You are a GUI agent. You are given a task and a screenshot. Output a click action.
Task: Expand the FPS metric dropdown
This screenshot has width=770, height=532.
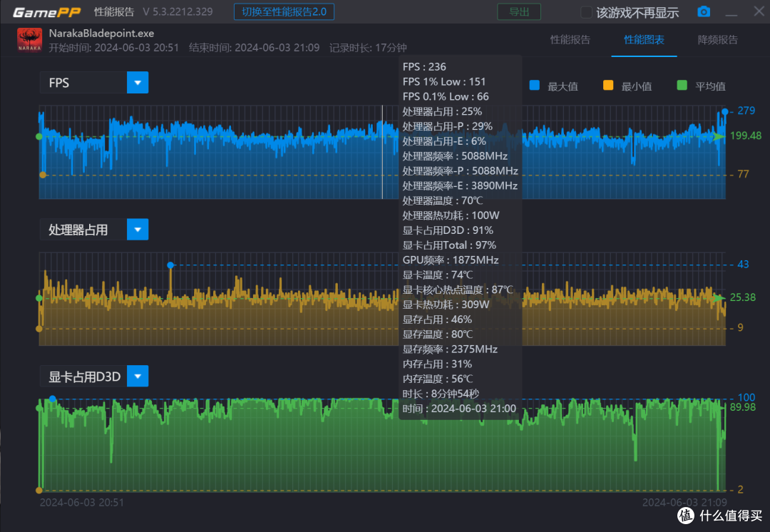point(138,83)
